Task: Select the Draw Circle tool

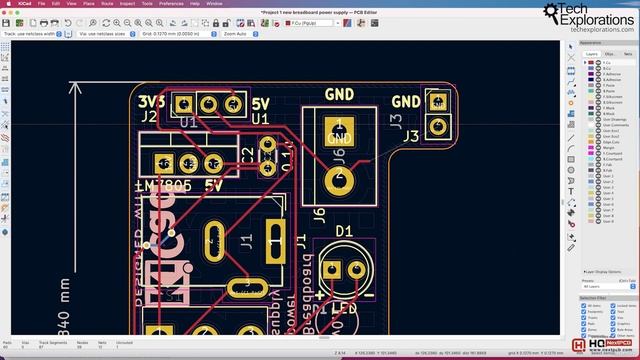Action: point(571,170)
